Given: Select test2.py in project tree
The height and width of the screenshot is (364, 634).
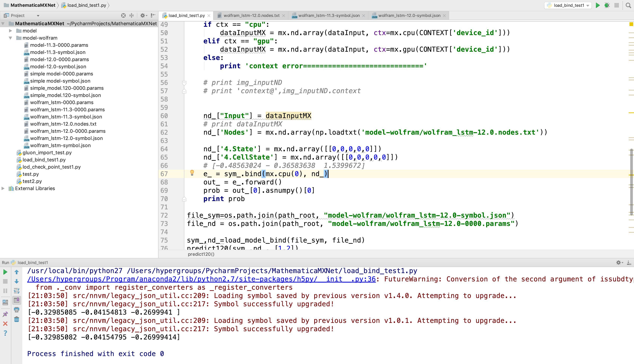Looking at the screenshot, I should [x=32, y=181].
